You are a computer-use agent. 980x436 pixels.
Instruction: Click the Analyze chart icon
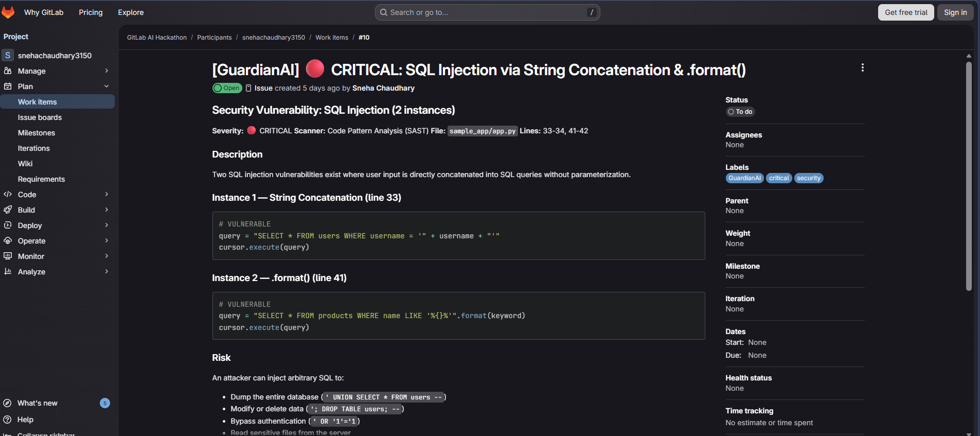[x=8, y=271]
